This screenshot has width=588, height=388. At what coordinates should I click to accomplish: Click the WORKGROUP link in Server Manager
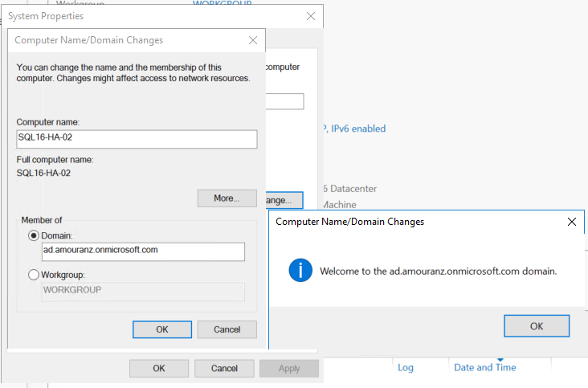coord(222,2)
